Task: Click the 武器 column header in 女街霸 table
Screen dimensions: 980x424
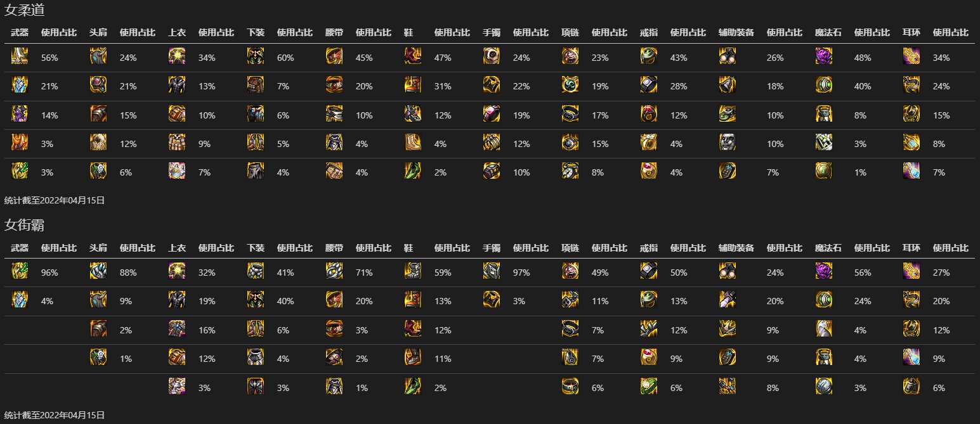Action: point(20,247)
